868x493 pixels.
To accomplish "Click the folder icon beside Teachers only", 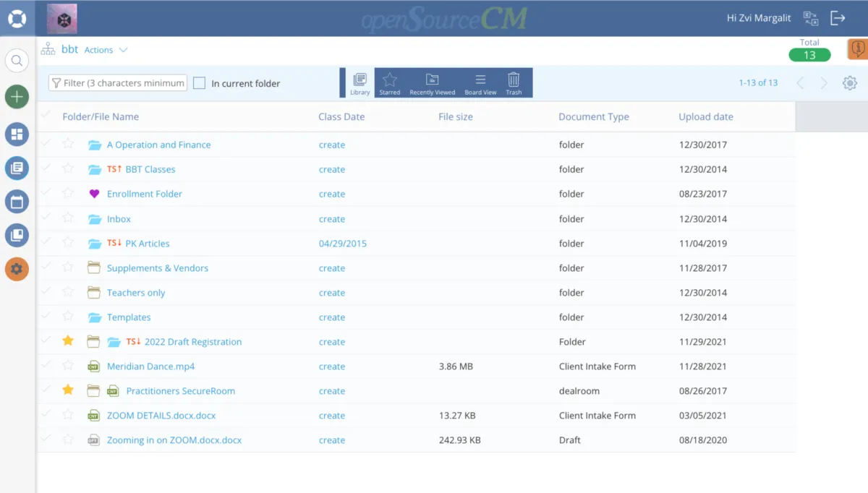I will [93, 292].
